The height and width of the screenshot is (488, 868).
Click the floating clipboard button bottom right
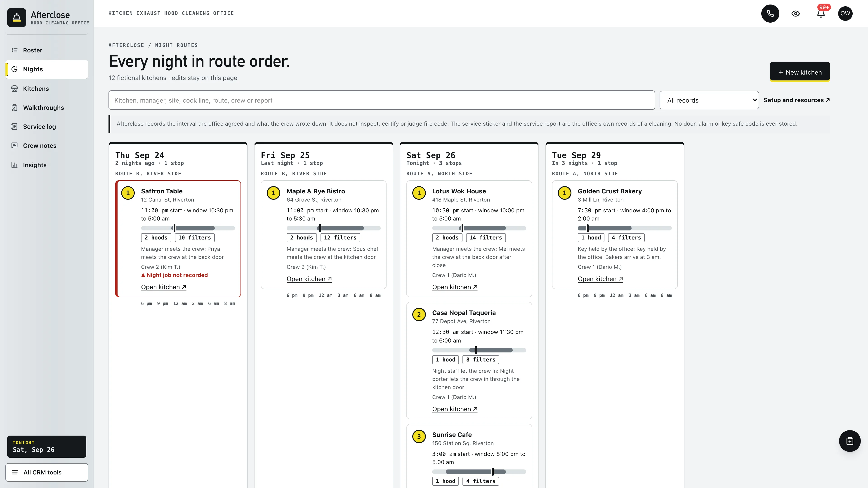point(849,441)
